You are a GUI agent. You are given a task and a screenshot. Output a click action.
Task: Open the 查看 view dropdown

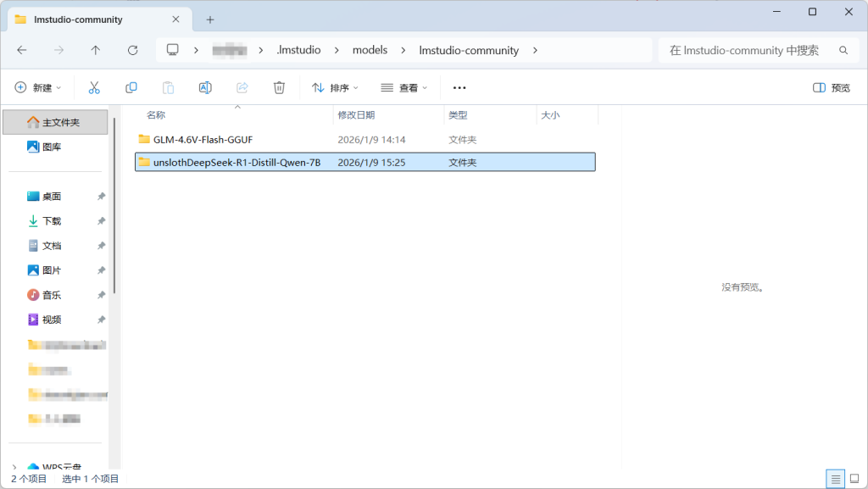click(x=404, y=87)
